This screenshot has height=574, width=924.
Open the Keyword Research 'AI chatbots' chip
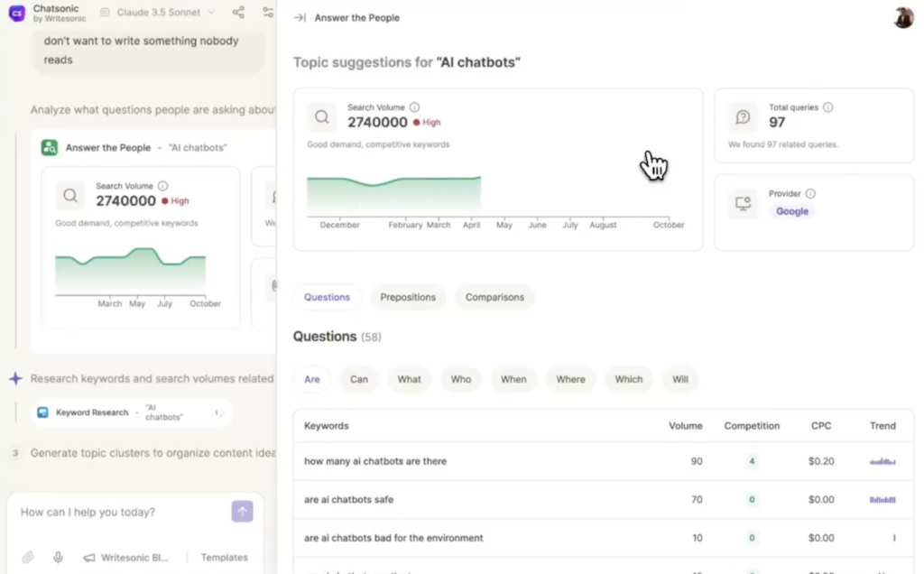coord(132,412)
